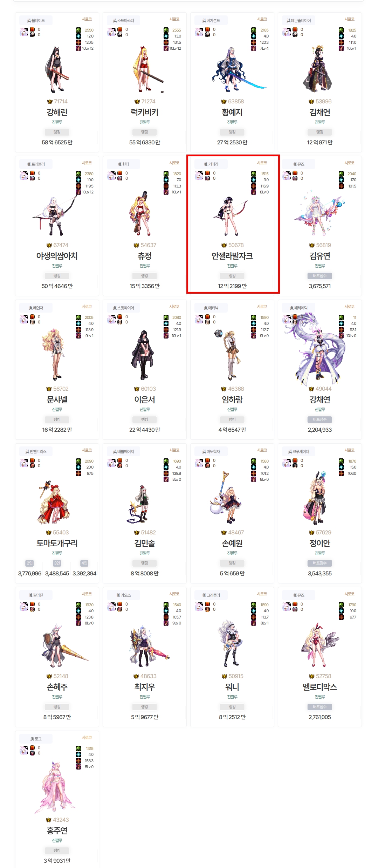Click the green helmet icon beside 1930

pos(78,605)
